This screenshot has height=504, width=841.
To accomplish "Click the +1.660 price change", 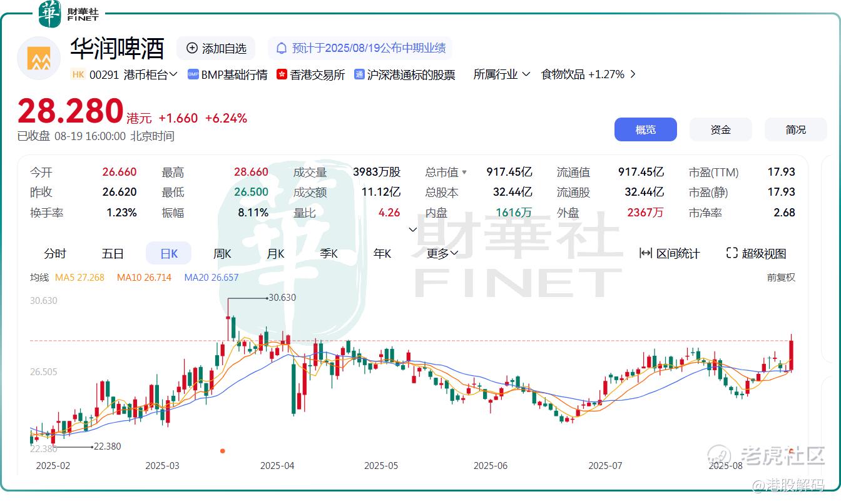I will (178, 118).
